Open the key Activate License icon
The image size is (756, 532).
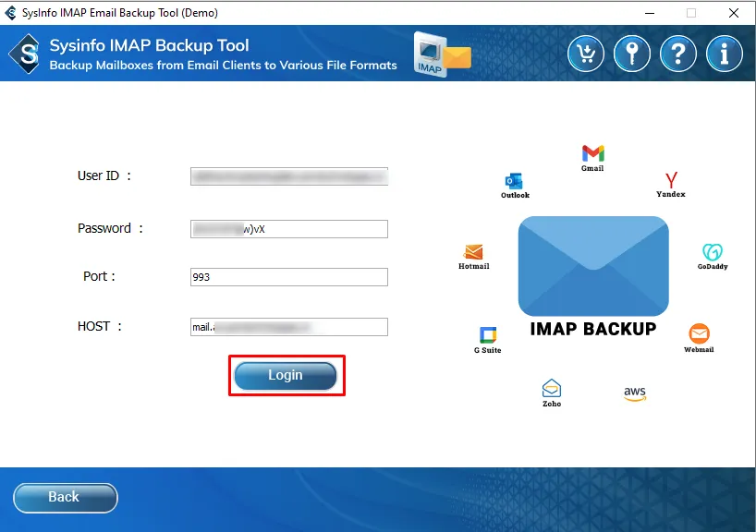632,54
